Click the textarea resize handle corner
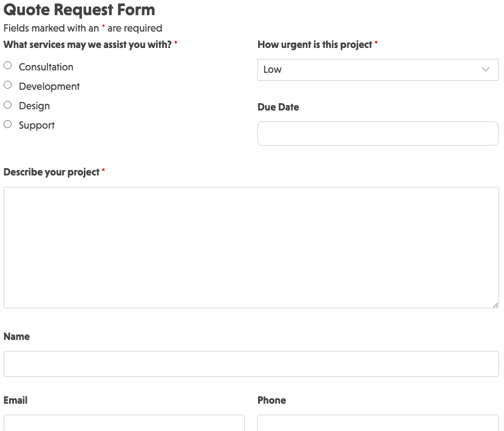 coord(495,305)
